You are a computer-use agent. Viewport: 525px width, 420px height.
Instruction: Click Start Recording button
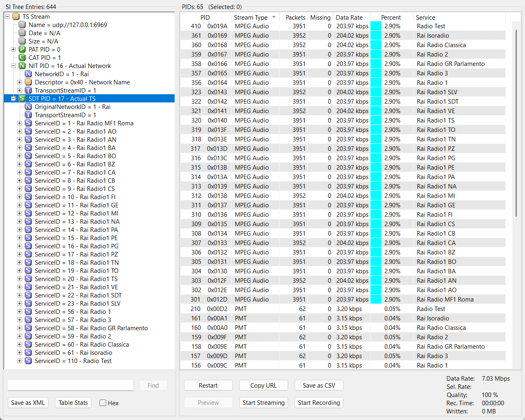tap(319, 403)
